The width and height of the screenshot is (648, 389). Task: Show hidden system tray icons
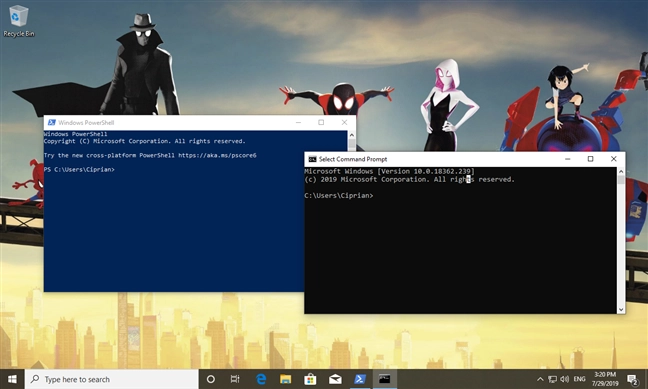[540, 379]
